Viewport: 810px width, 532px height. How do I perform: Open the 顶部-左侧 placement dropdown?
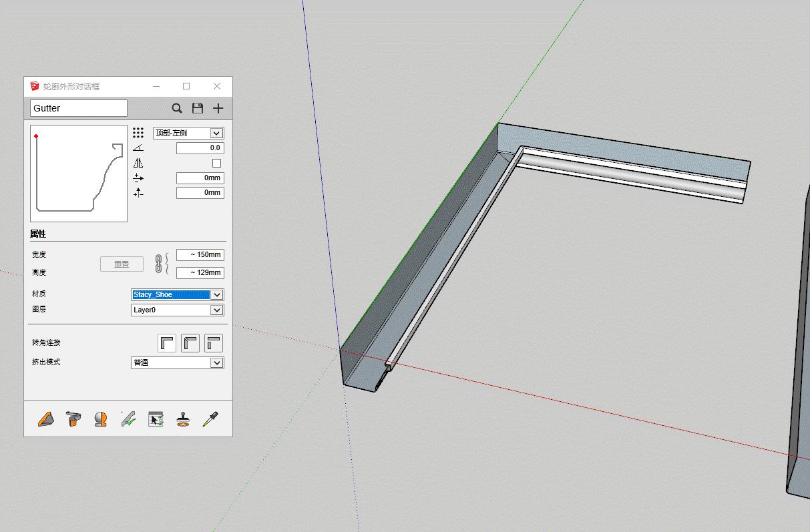coord(188,133)
